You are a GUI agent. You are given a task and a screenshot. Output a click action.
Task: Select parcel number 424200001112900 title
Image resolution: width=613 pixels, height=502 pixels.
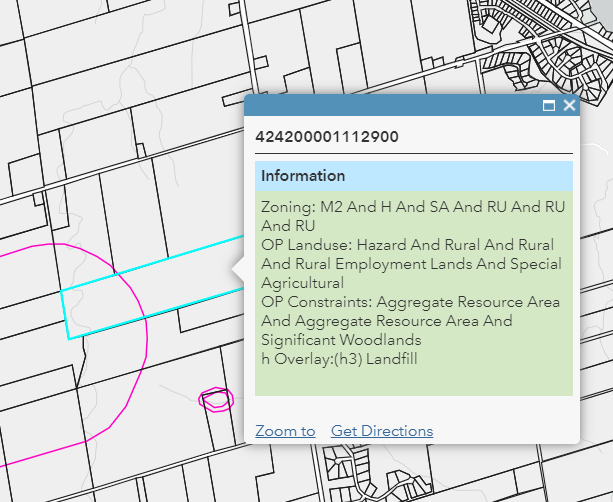327,137
